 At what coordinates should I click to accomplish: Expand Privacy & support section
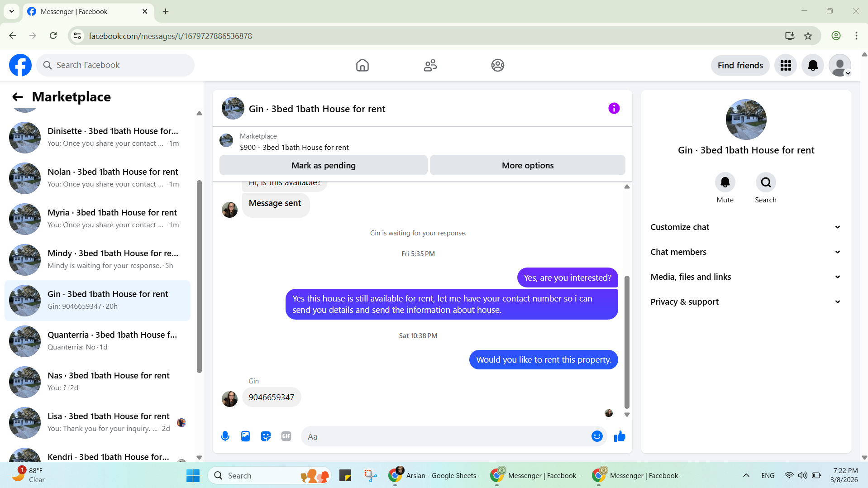746,302
